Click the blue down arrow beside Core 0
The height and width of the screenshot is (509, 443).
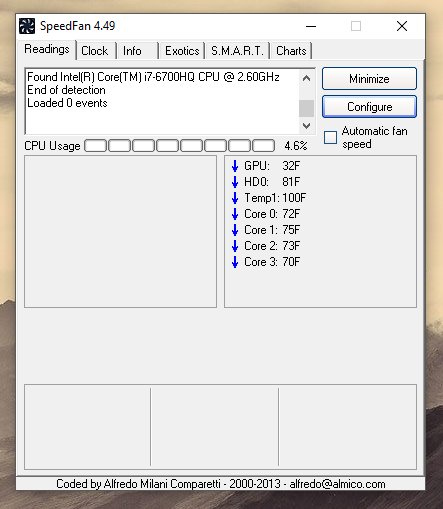pos(235,214)
